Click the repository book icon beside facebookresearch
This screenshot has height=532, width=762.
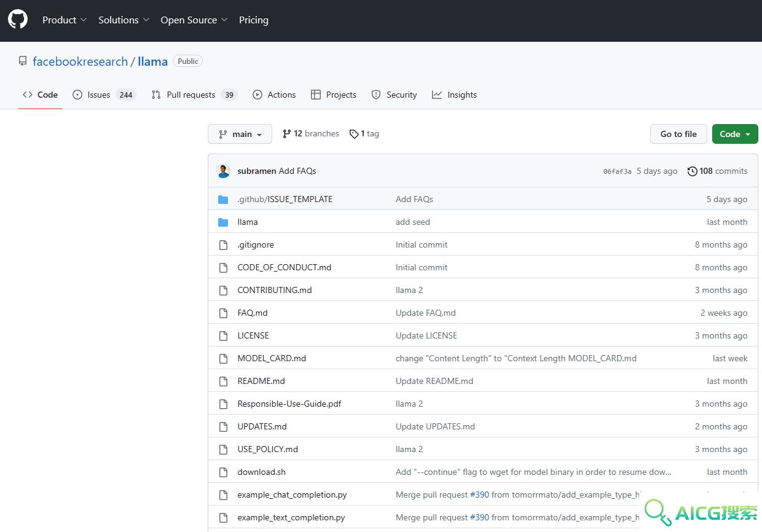(23, 61)
